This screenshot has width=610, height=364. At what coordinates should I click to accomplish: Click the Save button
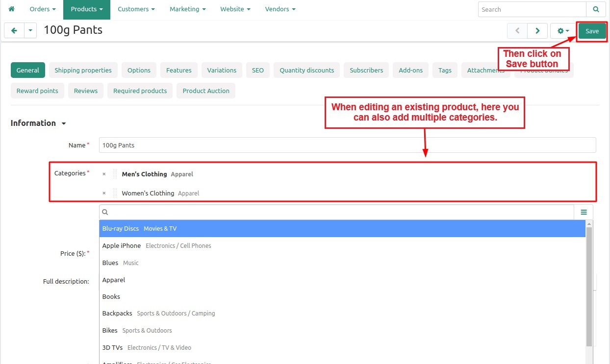[592, 31]
